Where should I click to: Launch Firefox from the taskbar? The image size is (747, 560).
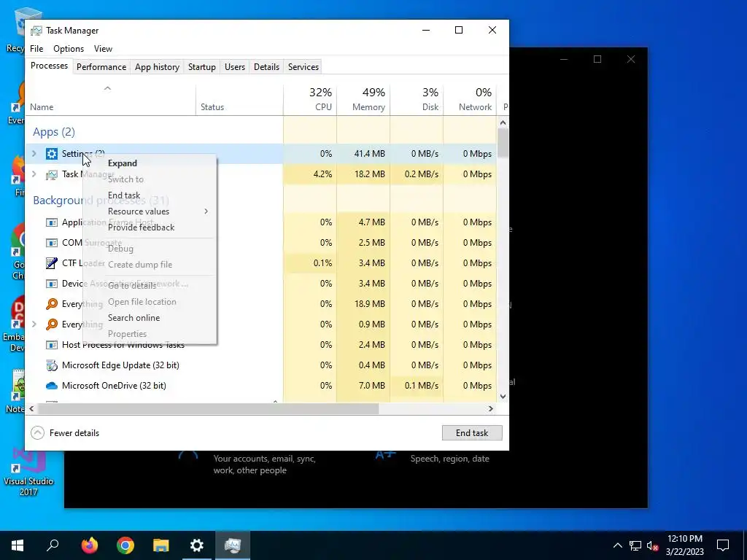(x=89, y=545)
